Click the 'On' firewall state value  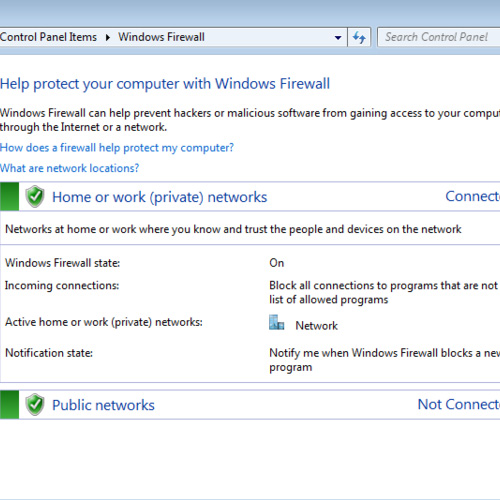coord(277,263)
